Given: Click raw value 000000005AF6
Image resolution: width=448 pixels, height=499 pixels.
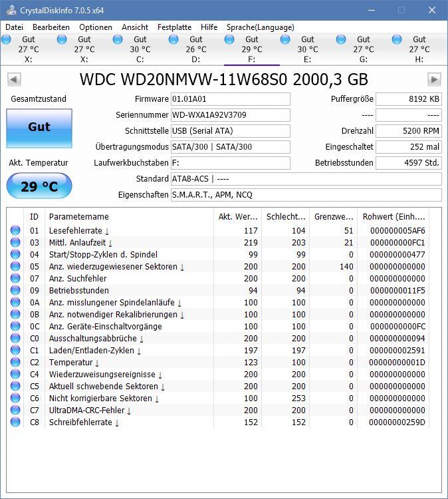Looking at the screenshot, I should (397, 231).
